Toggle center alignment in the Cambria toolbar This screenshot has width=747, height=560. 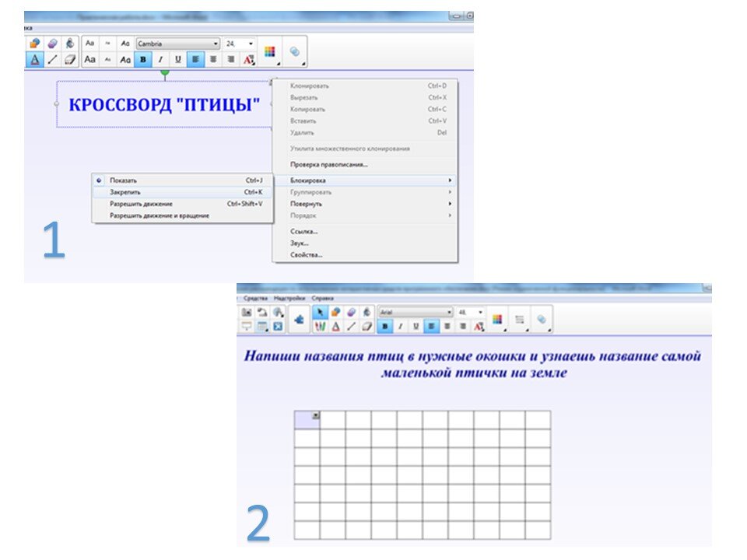tap(213, 60)
